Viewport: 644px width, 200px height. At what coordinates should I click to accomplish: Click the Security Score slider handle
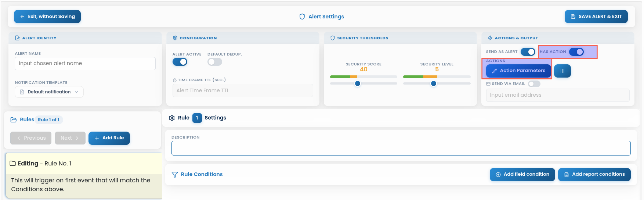pyautogui.click(x=358, y=83)
